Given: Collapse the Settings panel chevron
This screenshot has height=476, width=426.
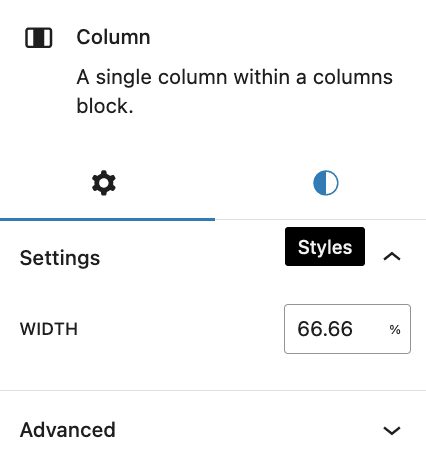Looking at the screenshot, I should [x=392, y=257].
